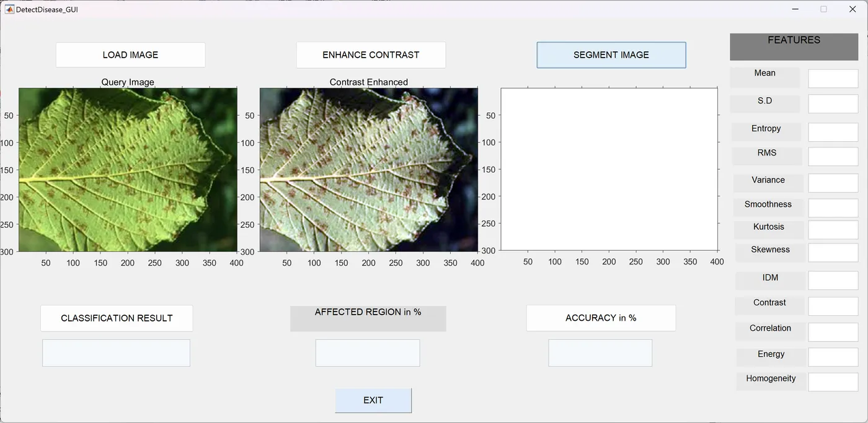Click the Skewness value field
This screenshot has width=868, height=423.
click(833, 253)
